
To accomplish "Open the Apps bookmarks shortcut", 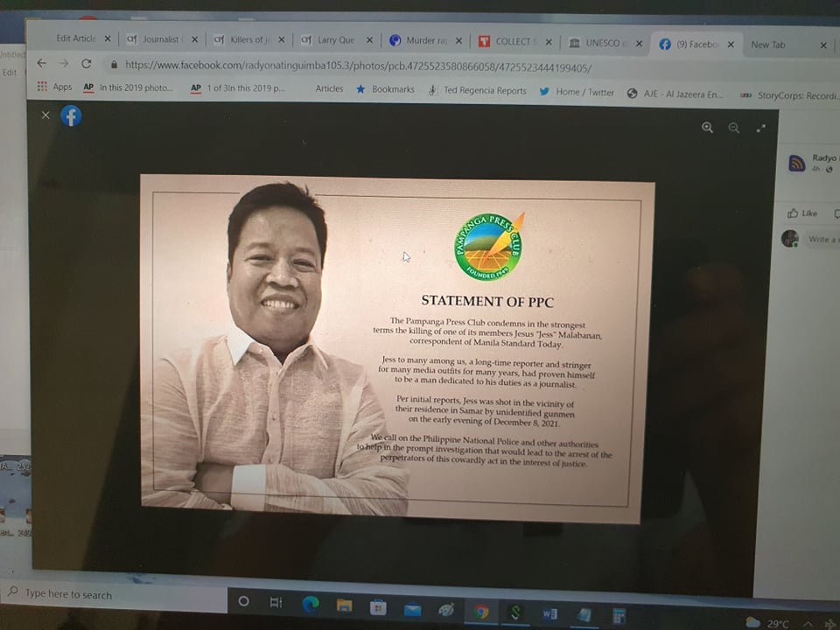I will click(x=54, y=87).
